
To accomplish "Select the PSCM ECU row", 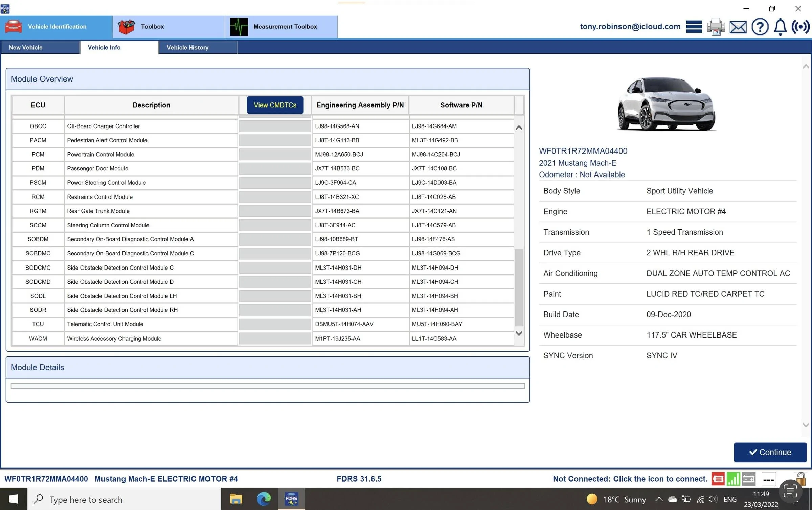I will (x=263, y=183).
